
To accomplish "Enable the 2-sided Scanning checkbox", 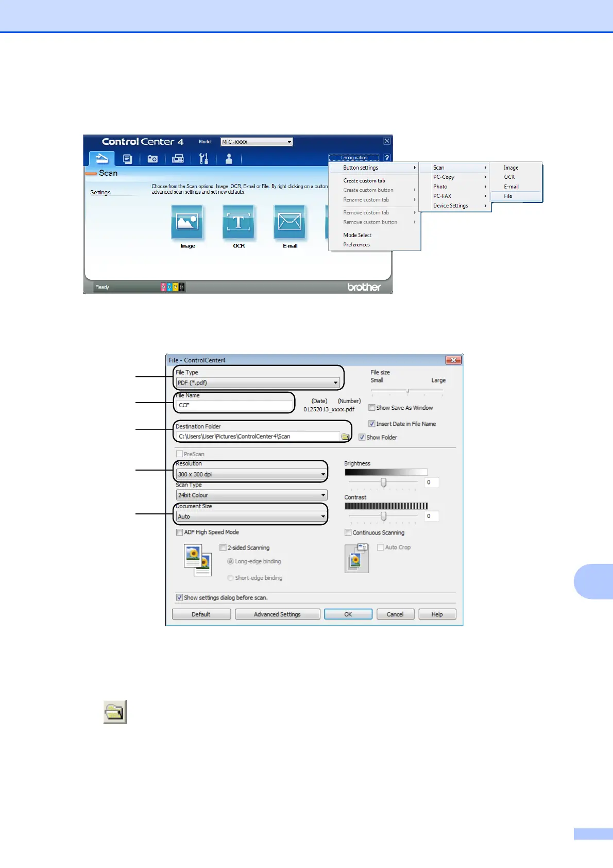I will click(223, 547).
